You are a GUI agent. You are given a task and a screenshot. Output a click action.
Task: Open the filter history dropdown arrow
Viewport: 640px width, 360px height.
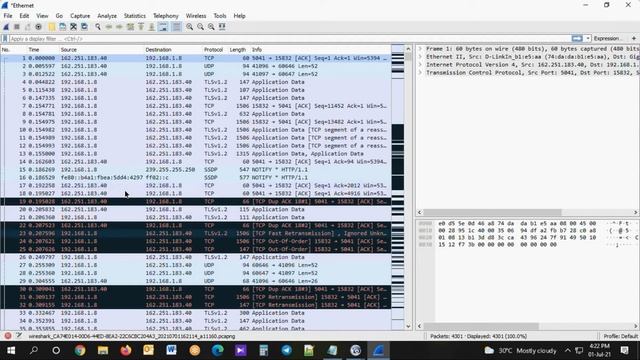coord(588,38)
